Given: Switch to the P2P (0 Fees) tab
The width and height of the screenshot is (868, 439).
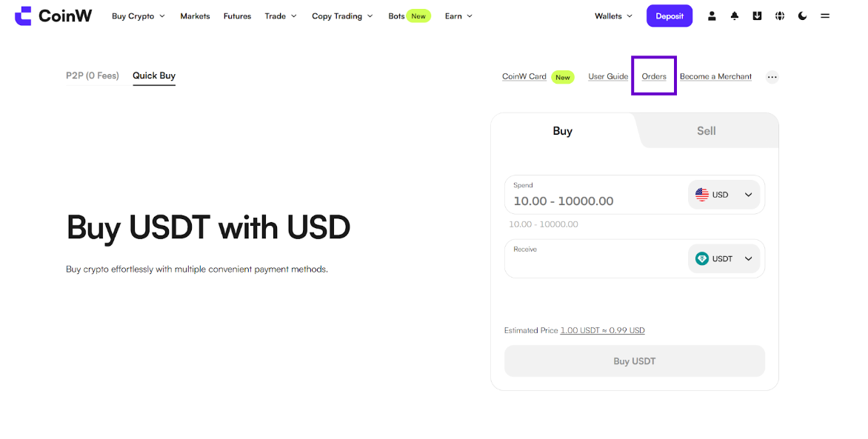Looking at the screenshot, I should click(x=93, y=76).
